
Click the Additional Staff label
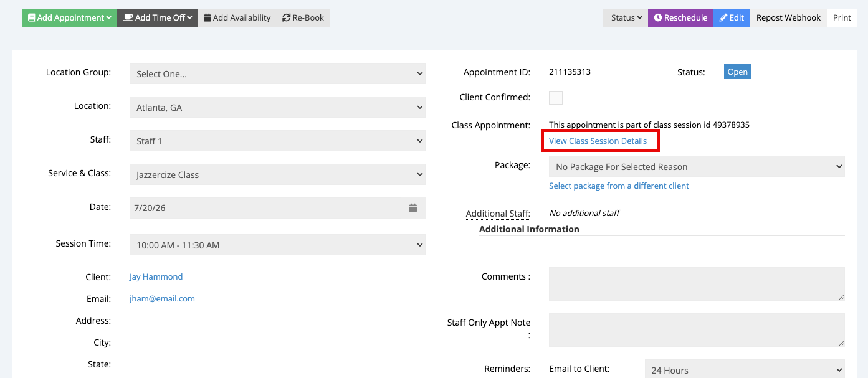498,214
